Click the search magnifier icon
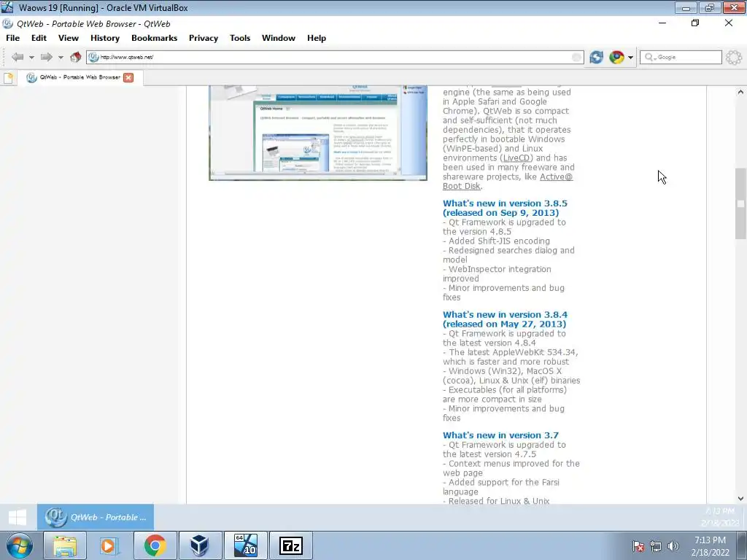The height and width of the screenshot is (560, 747). coord(649,57)
